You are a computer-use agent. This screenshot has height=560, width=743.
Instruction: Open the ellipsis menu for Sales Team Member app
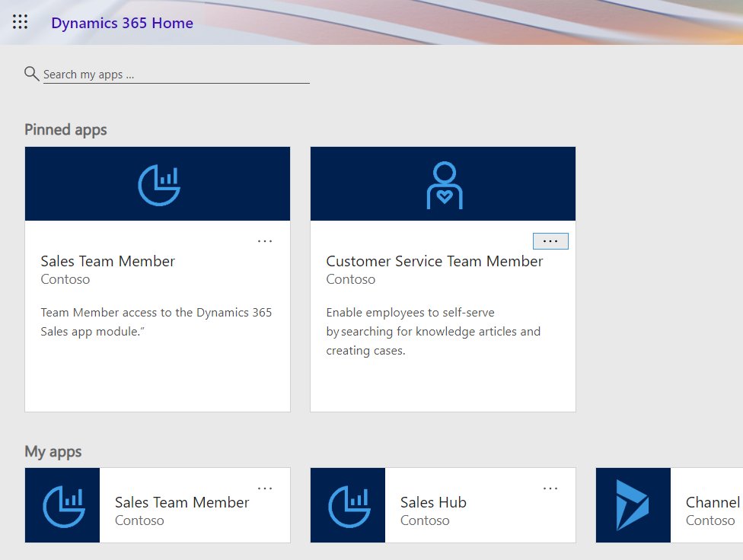pyautogui.click(x=265, y=487)
